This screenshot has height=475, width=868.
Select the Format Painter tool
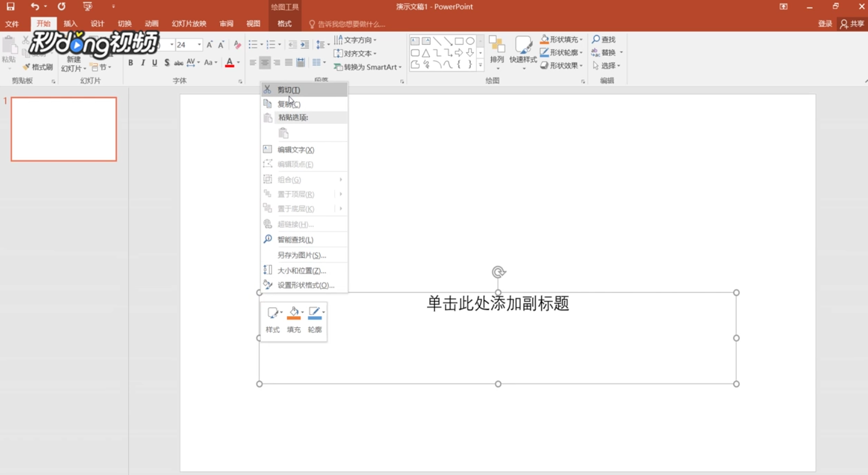point(39,66)
